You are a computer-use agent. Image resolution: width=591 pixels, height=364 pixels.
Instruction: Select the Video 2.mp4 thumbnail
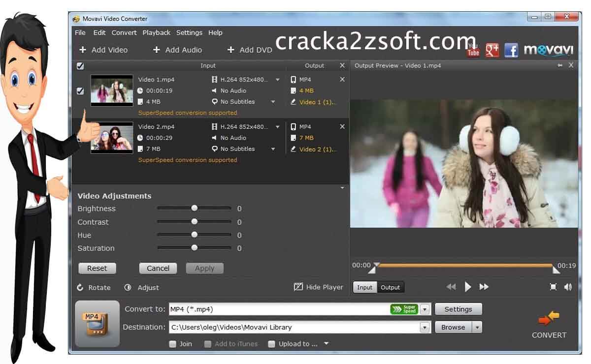[x=112, y=138]
